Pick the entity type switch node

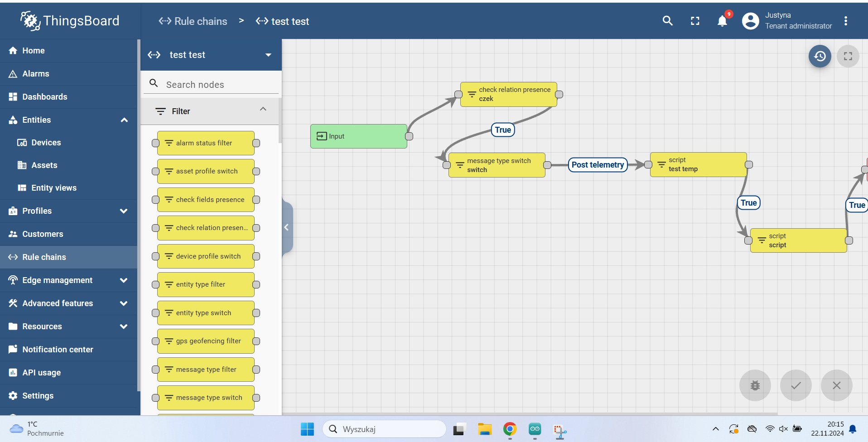tap(206, 313)
